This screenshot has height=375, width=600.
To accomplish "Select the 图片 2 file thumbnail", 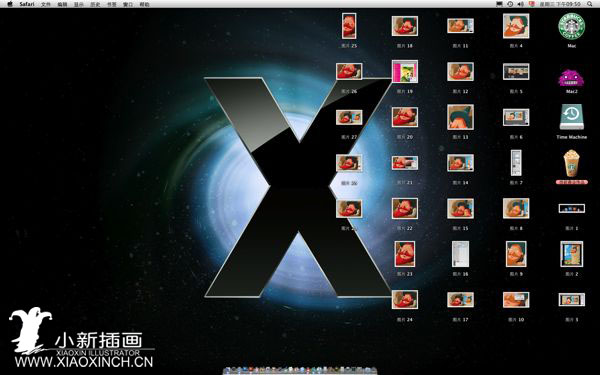I will (571, 254).
